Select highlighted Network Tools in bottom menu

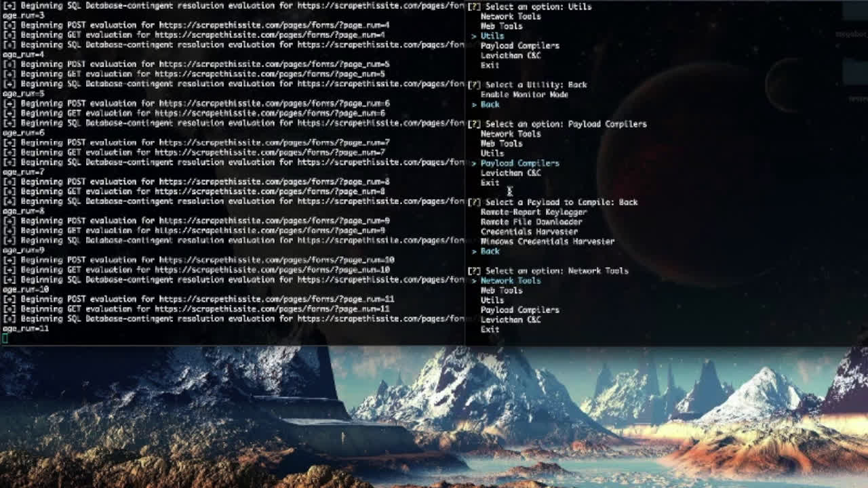(x=510, y=281)
